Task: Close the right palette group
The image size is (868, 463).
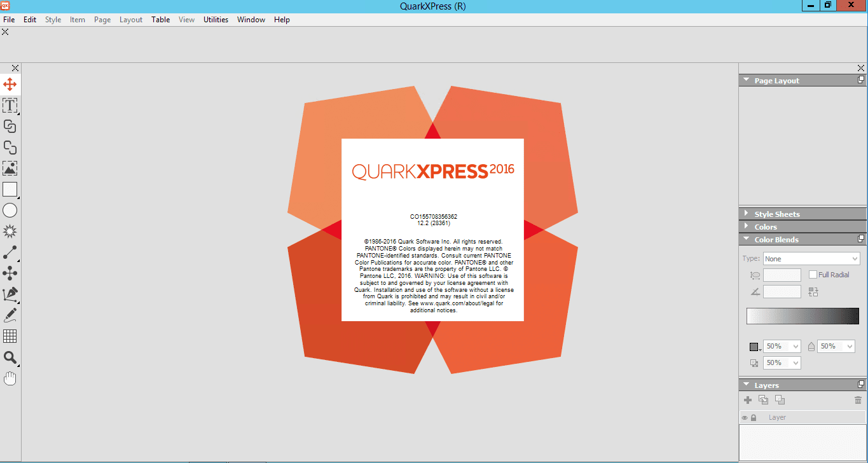Action: pyautogui.click(x=861, y=68)
